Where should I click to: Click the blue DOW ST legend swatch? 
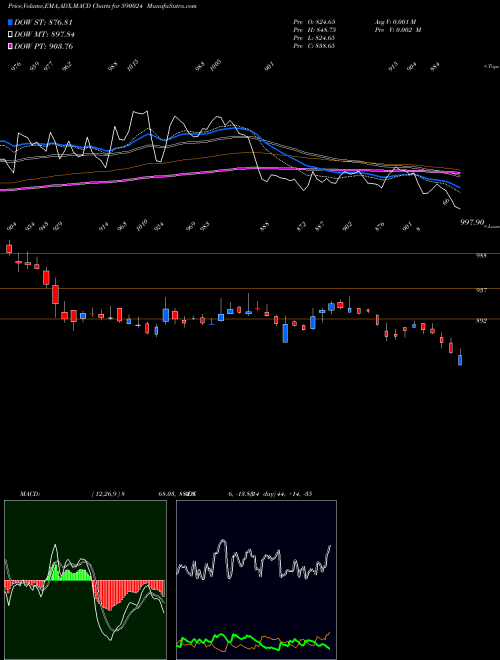11,22
